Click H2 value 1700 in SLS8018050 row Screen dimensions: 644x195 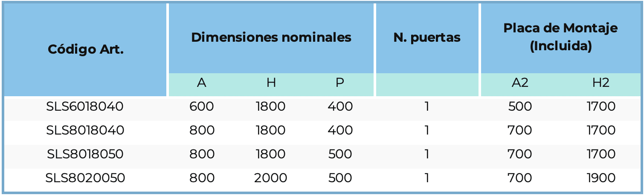pos(601,154)
